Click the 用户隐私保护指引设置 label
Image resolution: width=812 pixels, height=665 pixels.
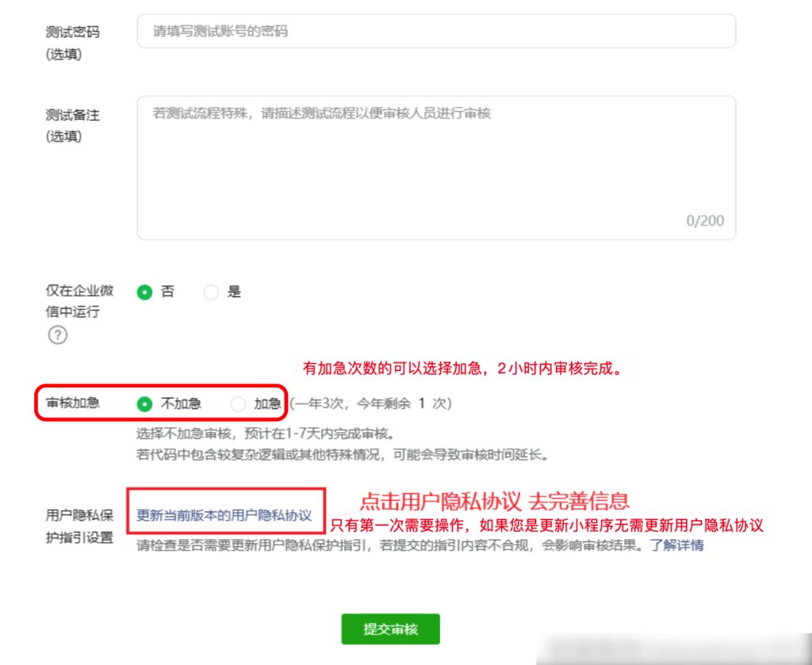(x=79, y=526)
